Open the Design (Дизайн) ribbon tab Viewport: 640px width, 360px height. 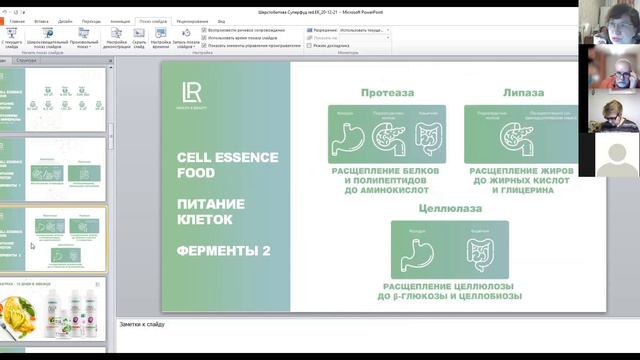(x=65, y=21)
